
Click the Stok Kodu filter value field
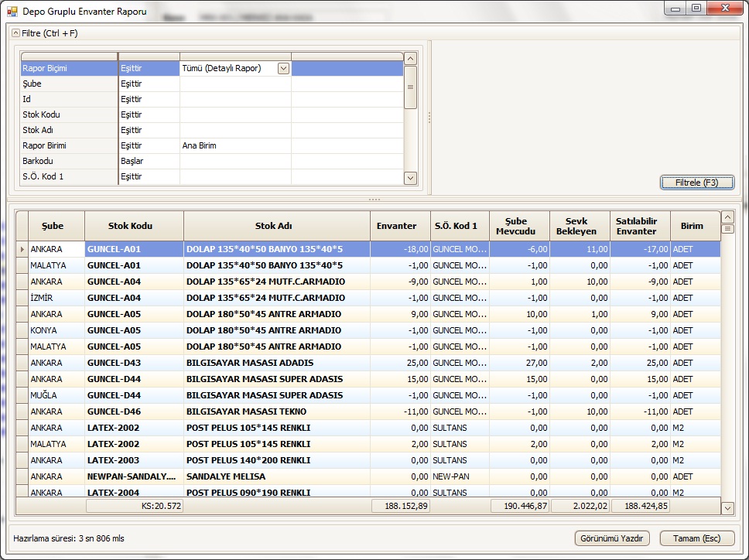pyautogui.click(x=235, y=114)
